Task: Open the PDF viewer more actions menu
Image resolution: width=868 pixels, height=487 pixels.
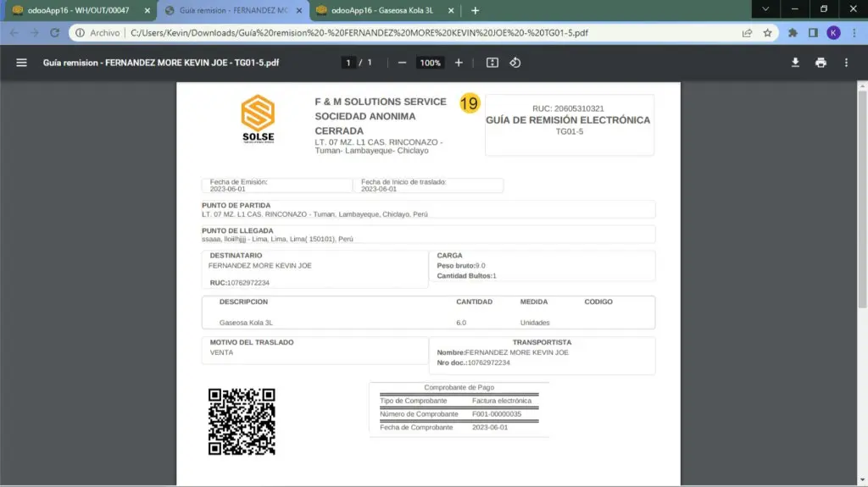Action: coord(846,63)
